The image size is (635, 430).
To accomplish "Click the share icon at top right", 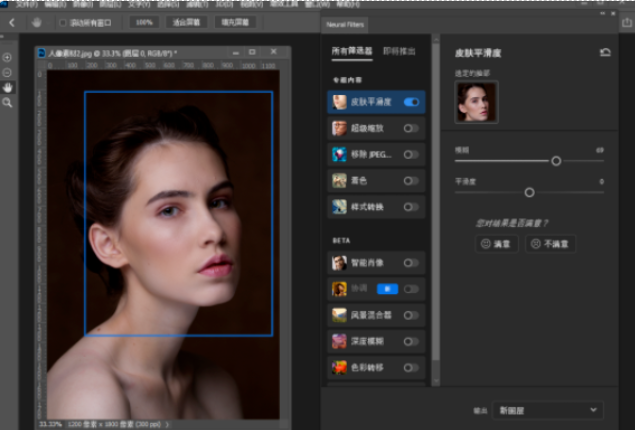I will pyautogui.click(x=625, y=21).
